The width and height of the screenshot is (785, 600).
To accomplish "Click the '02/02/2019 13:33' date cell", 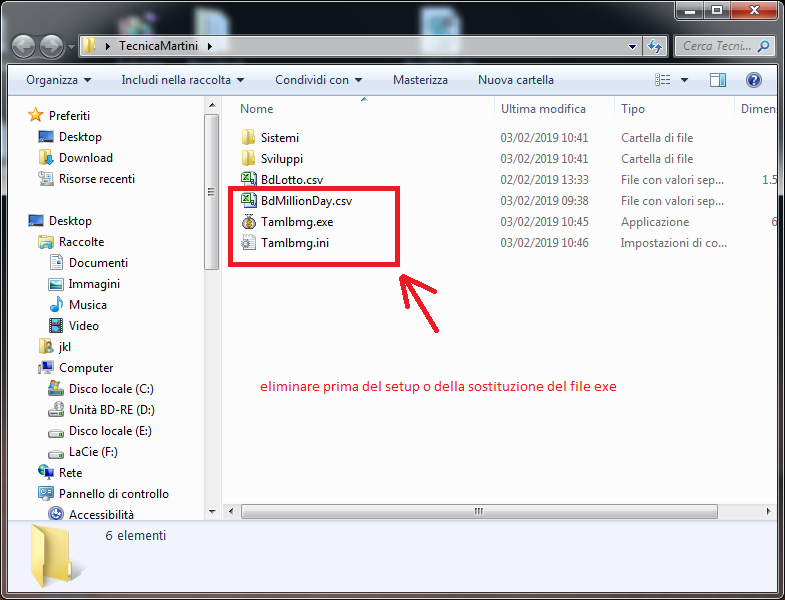I will pyautogui.click(x=544, y=180).
